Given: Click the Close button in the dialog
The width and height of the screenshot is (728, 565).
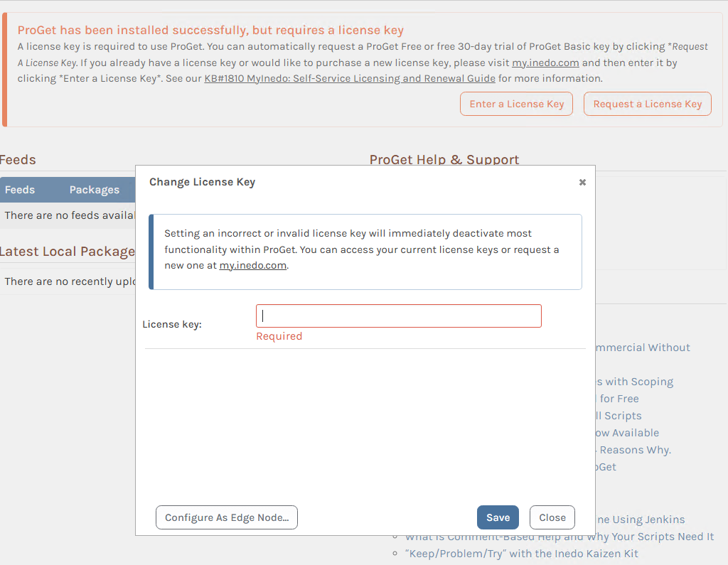Looking at the screenshot, I should [x=552, y=517].
